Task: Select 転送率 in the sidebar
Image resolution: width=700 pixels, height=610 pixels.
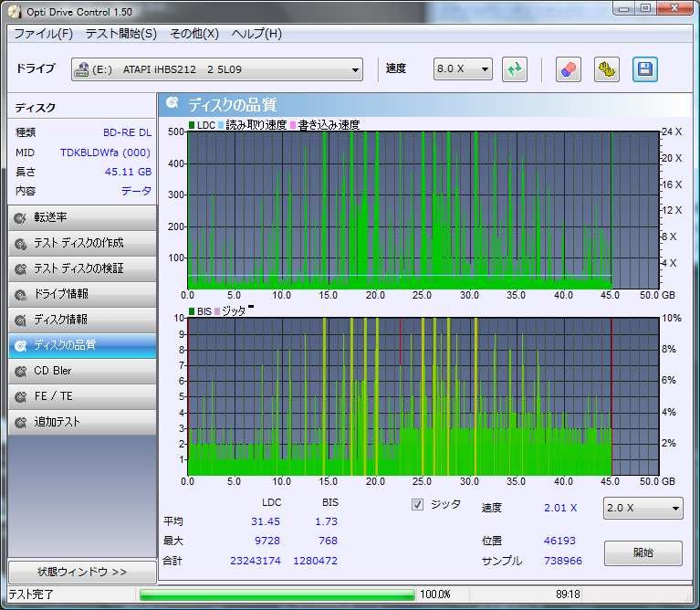Action: coord(81,217)
